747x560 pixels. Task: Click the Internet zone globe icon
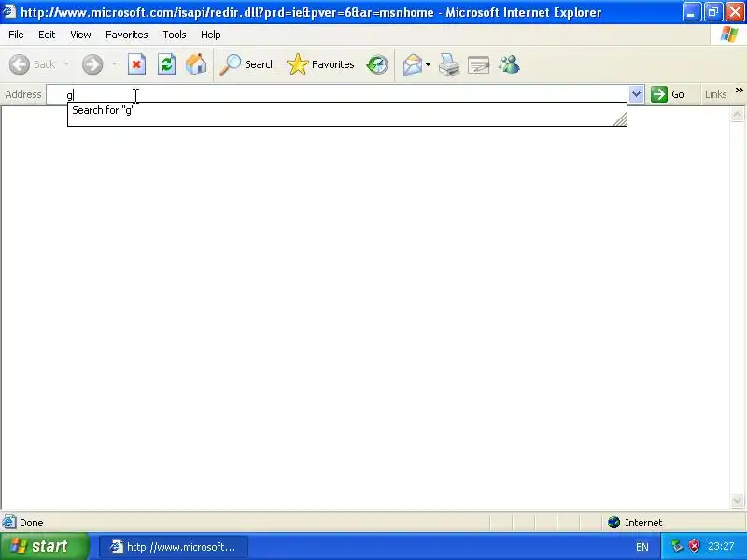click(614, 523)
